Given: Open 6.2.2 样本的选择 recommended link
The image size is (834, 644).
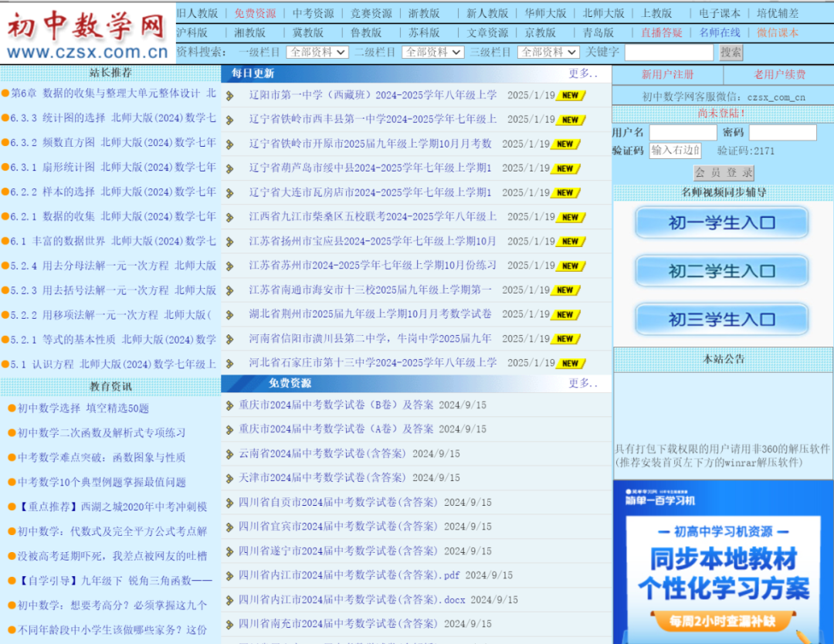Looking at the screenshot, I should click(114, 192).
